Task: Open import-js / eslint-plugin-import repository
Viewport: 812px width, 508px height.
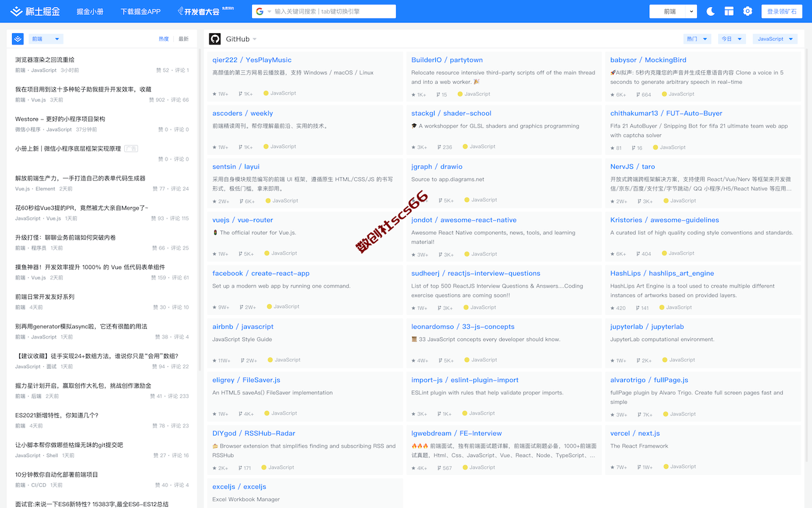Action: click(465, 380)
